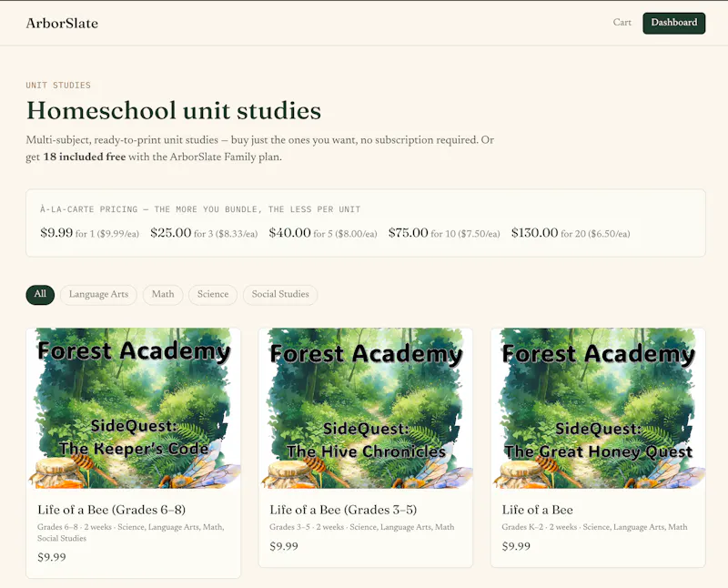The image size is (728, 588).
Task: Open the Cart link
Action: click(x=622, y=22)
